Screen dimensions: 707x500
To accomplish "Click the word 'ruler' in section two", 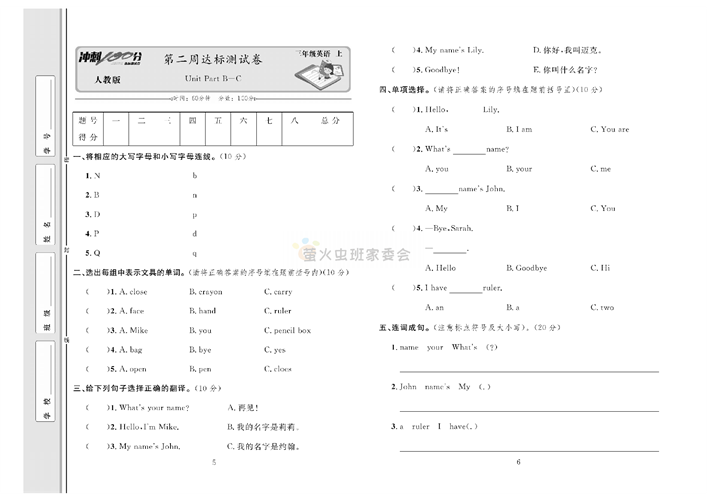I will point(283,311).
